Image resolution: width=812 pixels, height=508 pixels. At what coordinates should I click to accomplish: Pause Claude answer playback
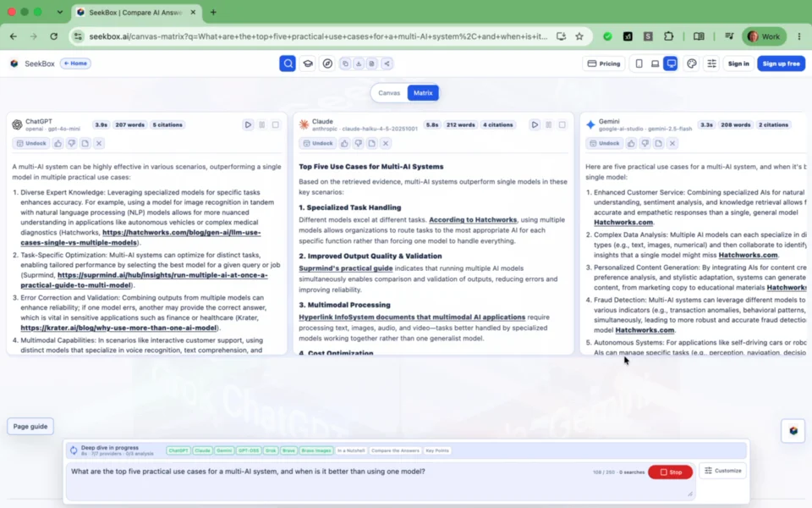[548, 125]
